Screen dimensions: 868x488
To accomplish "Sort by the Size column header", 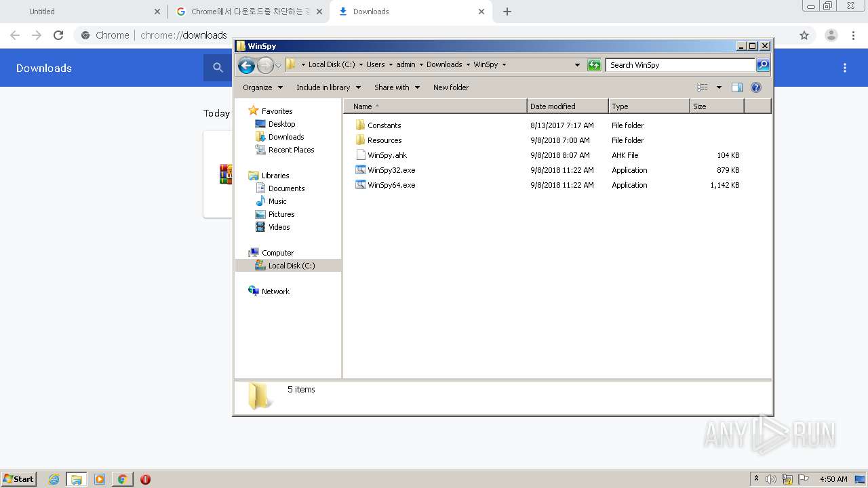I will click(717, 106).
